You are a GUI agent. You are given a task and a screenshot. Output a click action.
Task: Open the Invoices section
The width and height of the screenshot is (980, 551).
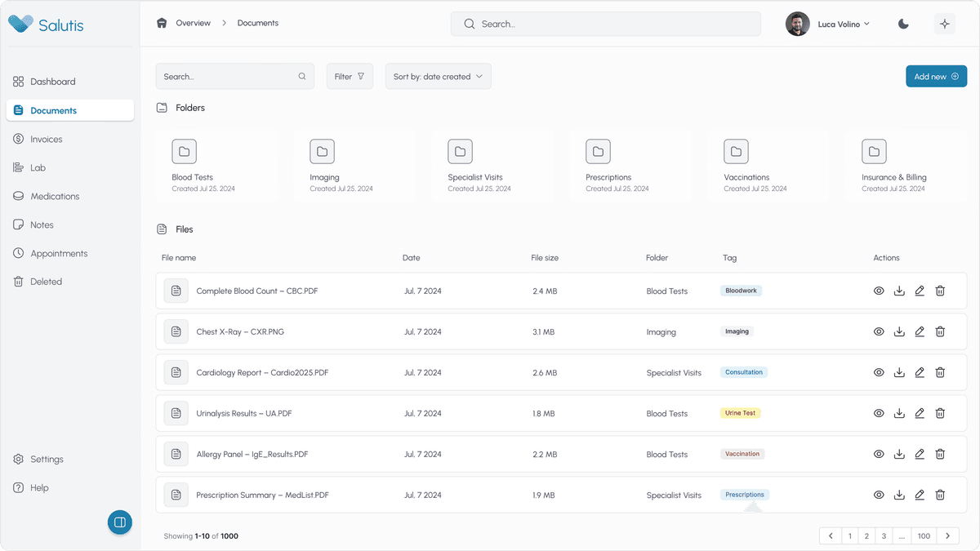coord(47,139)
